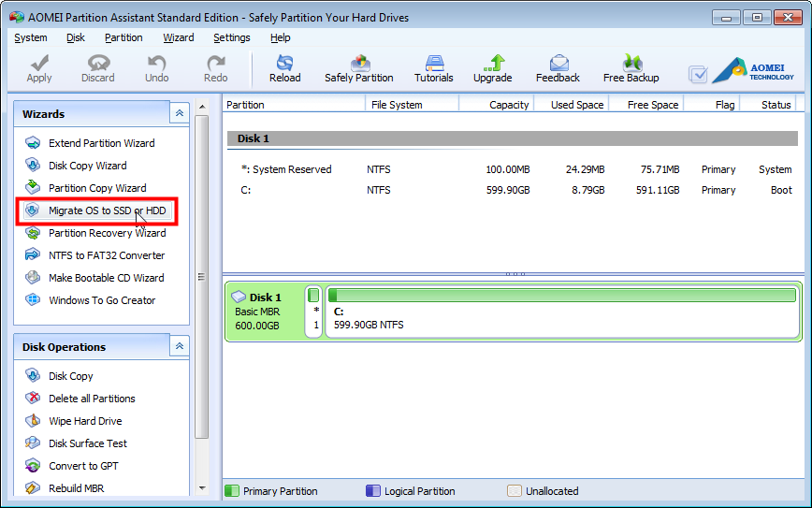
Task: Launch NTFS to FAT32 Converter link
Action: tap(107, 255)
